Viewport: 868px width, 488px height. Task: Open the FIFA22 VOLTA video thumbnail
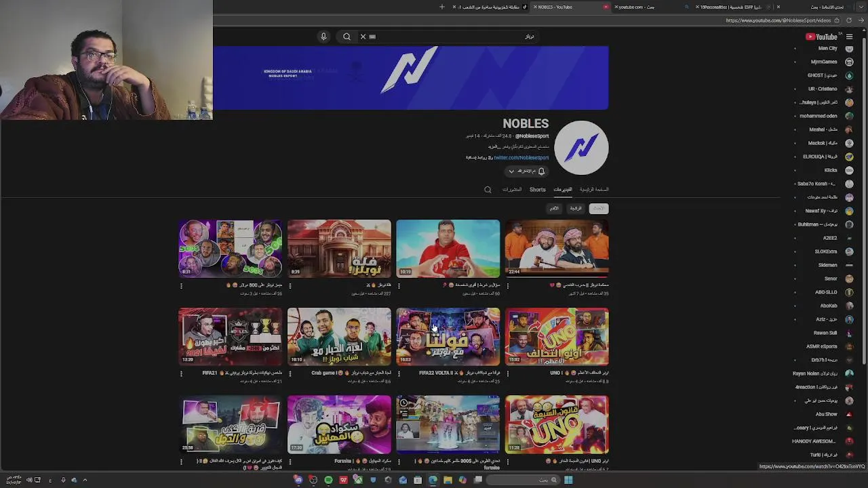(448, 336)
